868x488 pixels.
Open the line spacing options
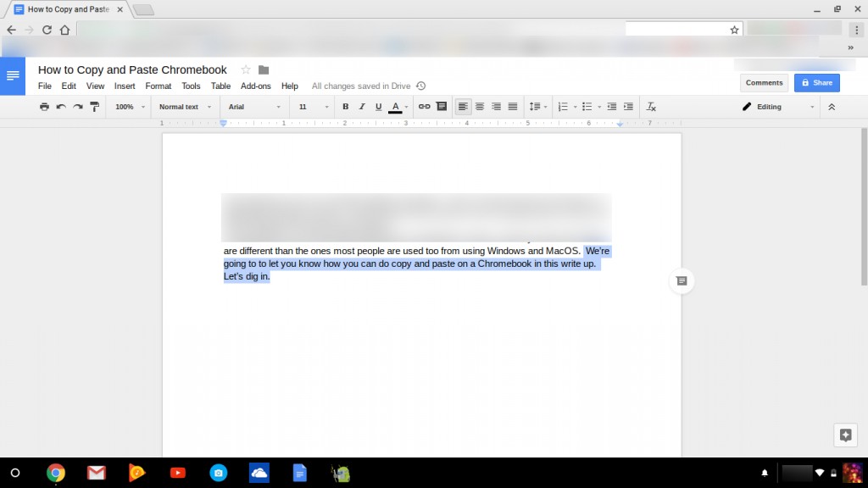click(x=537, y=107)
